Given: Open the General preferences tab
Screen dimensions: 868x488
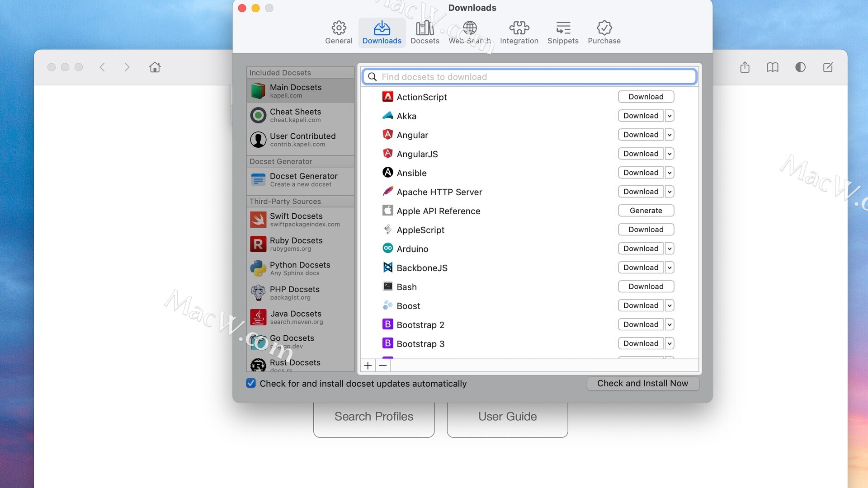Looking at the screenshot, I should (339, 33).
